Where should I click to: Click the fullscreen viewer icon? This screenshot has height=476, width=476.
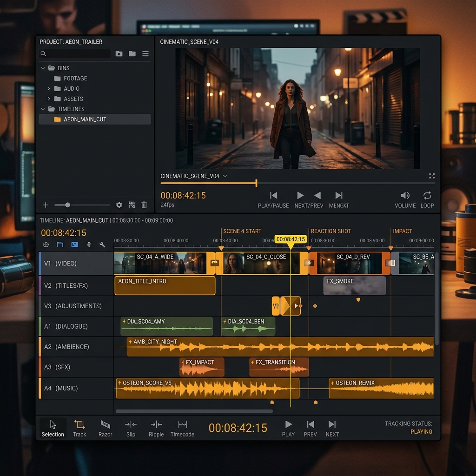(x=432, y=176)
